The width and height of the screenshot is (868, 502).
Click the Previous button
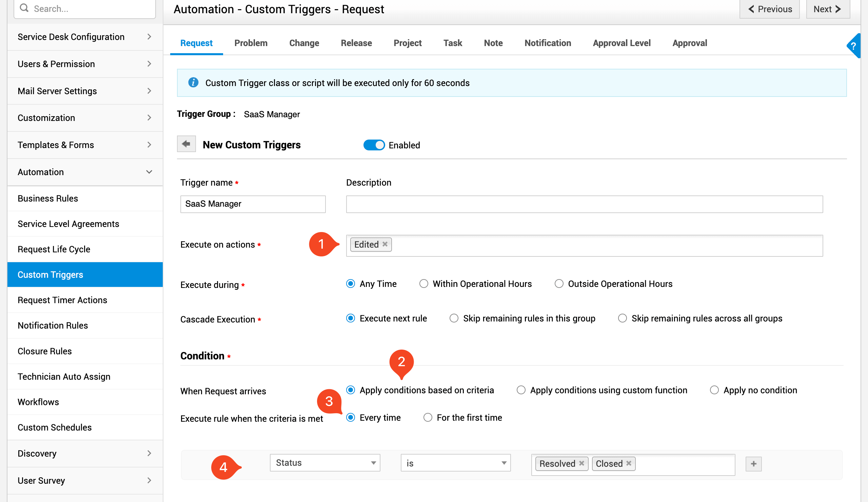point(769,9)
